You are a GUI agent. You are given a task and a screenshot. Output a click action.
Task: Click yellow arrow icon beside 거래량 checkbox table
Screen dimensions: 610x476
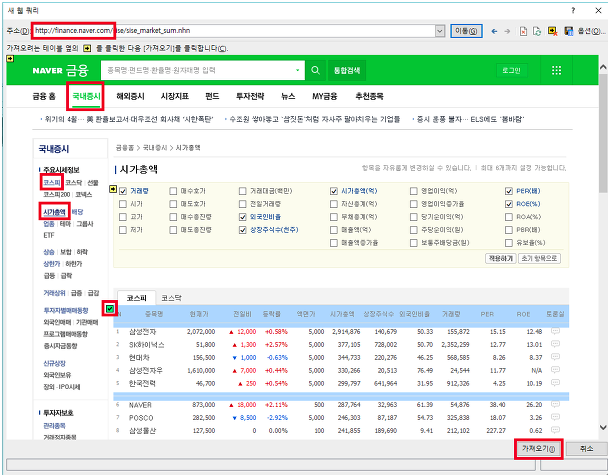coord(113,189)
